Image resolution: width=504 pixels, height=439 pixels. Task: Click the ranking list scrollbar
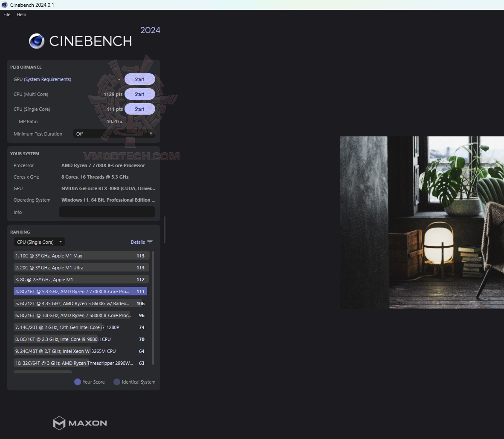153,308
